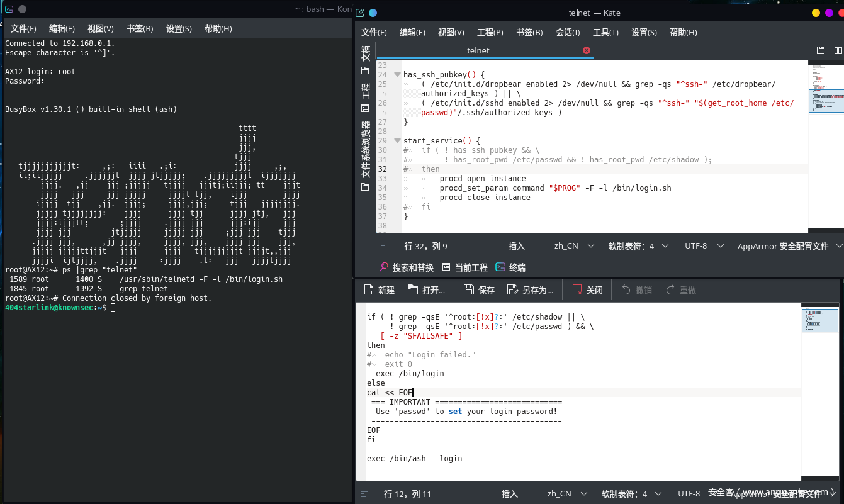Viewport: 844px width, 504px height.
Task: Open the 搜索和替换 search and replace panel
Action: (407, 267)
